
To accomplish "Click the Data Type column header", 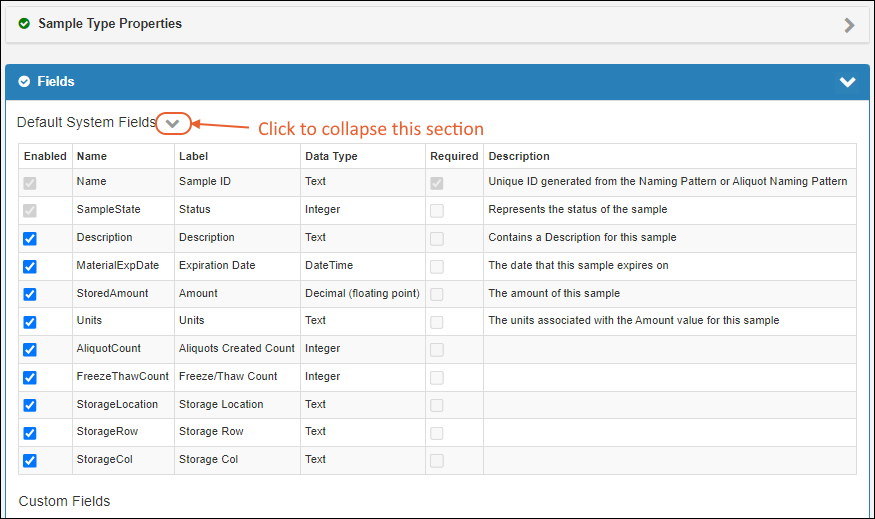I will point(331,157).
